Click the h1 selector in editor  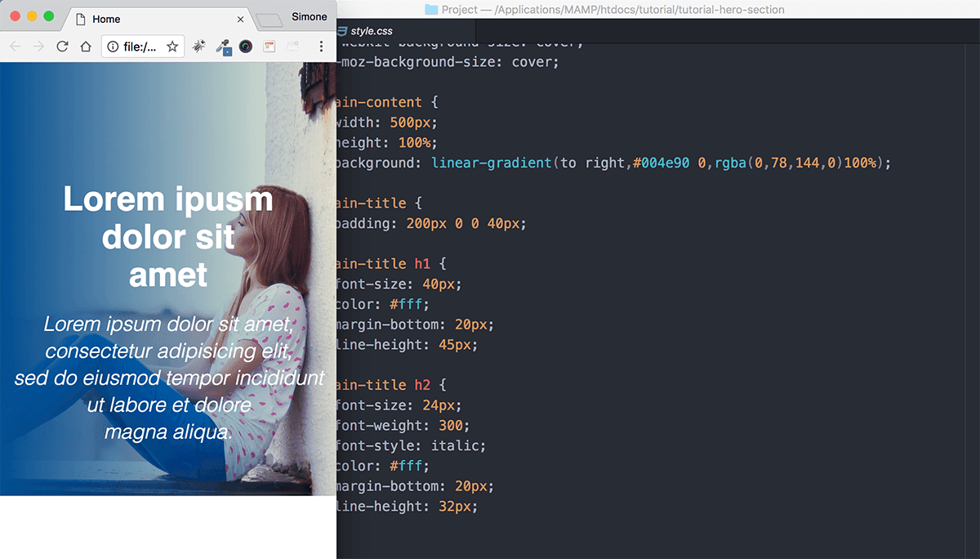422,263
